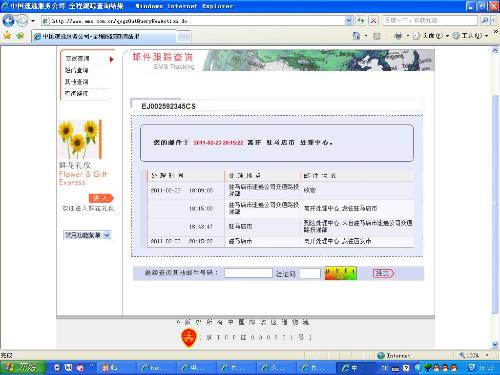Click the tracking number input field
Screen dimensions: 500x375
[248, 273]
